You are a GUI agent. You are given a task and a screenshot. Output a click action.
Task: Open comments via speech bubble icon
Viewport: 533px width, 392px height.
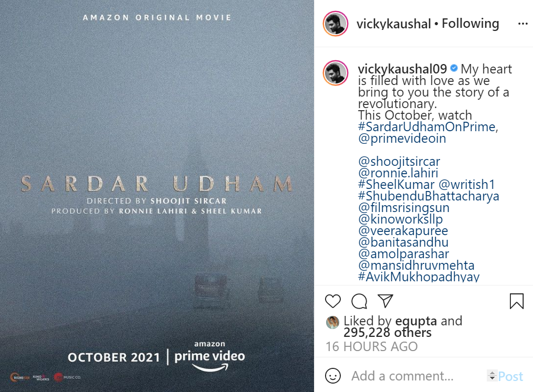(x=359, y=301)
